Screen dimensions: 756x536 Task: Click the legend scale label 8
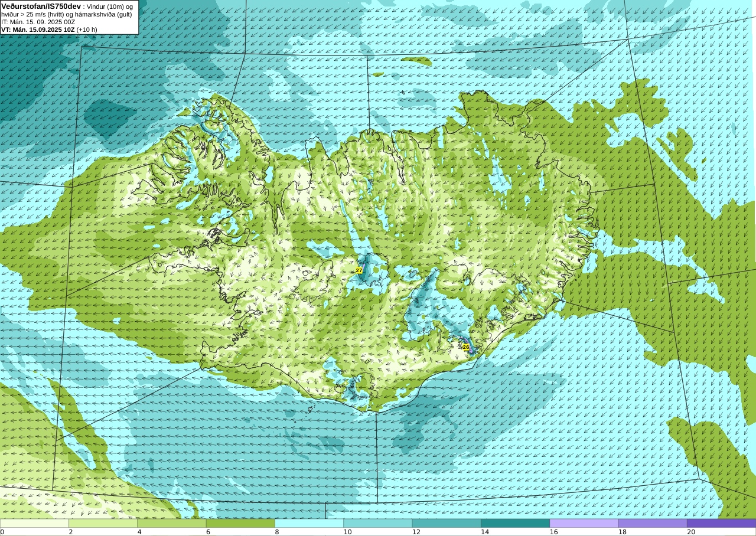pyautogui.click(x=277, y=532)
